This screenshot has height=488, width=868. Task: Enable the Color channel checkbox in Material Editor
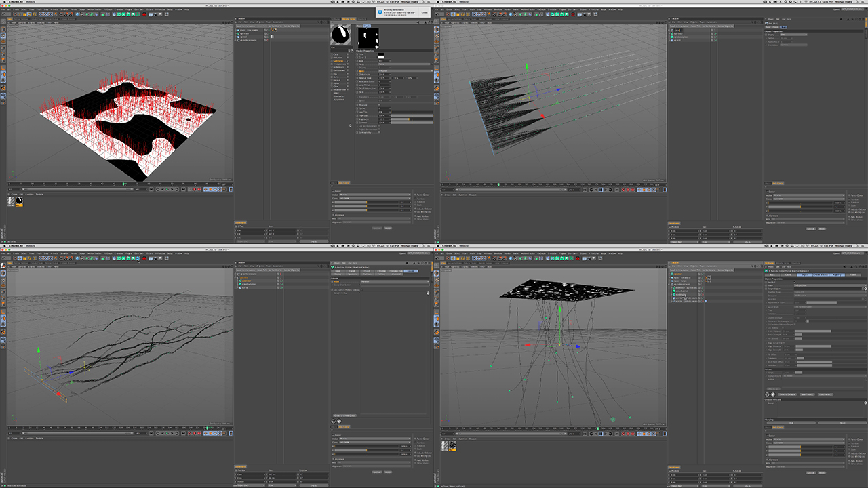pos(347,54)
